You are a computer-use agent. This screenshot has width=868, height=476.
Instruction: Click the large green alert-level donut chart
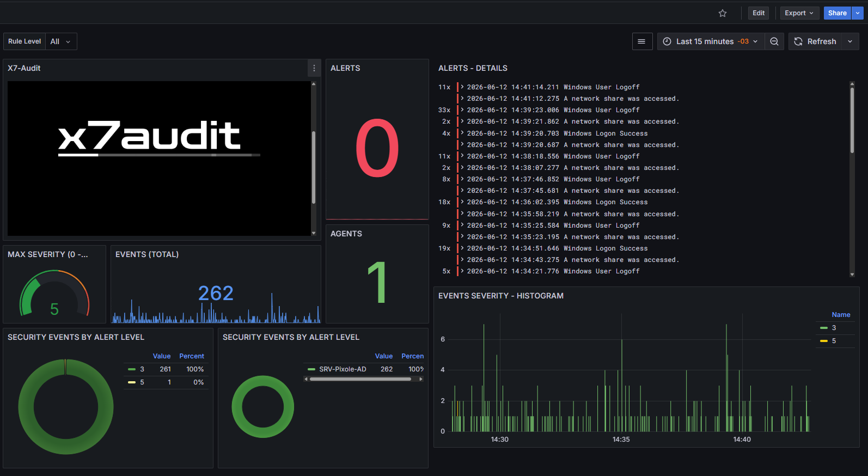(x=66, y=407)
